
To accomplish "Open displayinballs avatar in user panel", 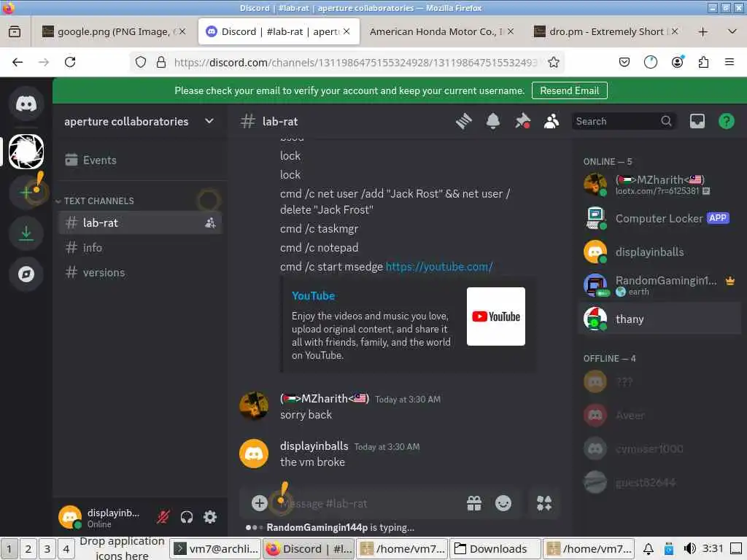I will (x=70, y=517).
